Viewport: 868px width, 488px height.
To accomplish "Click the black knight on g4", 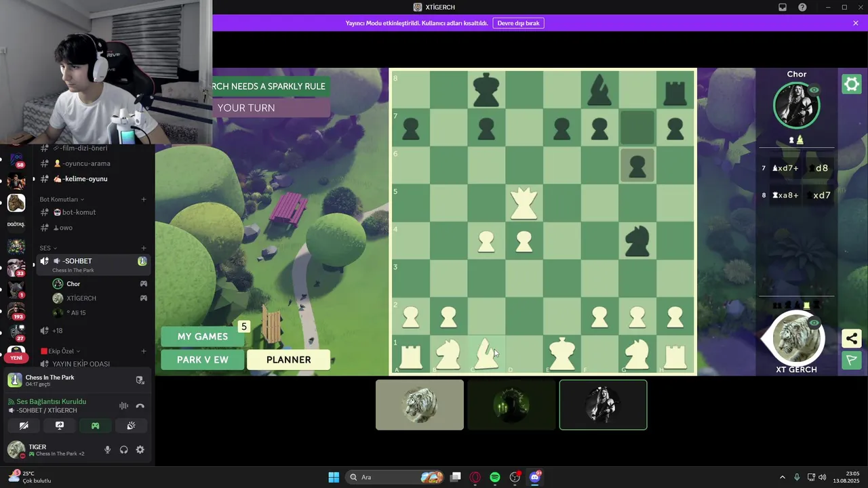I will coord(637,241).
